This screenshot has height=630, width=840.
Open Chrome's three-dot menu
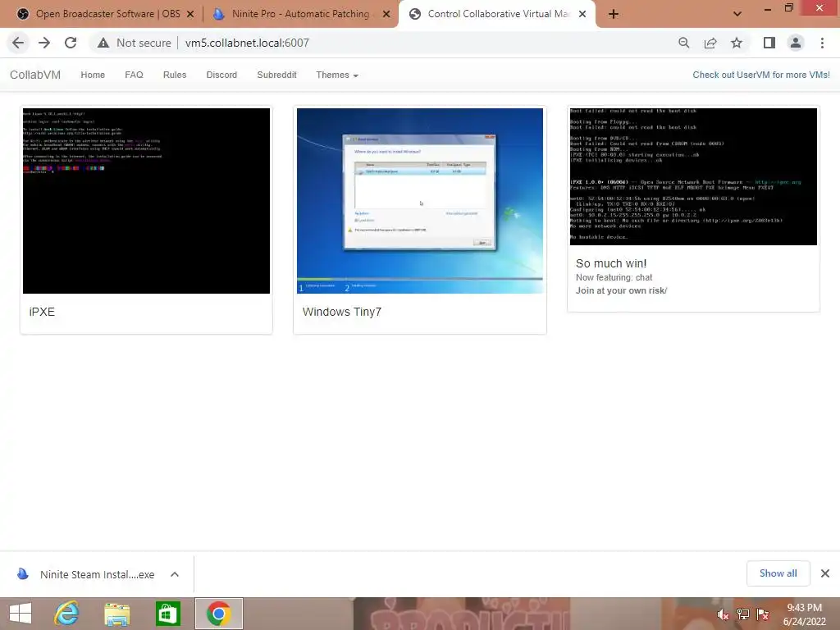[822, 43]
